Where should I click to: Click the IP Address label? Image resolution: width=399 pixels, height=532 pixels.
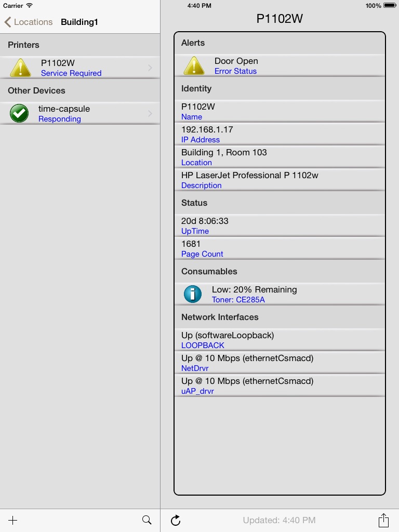point(201,140)
